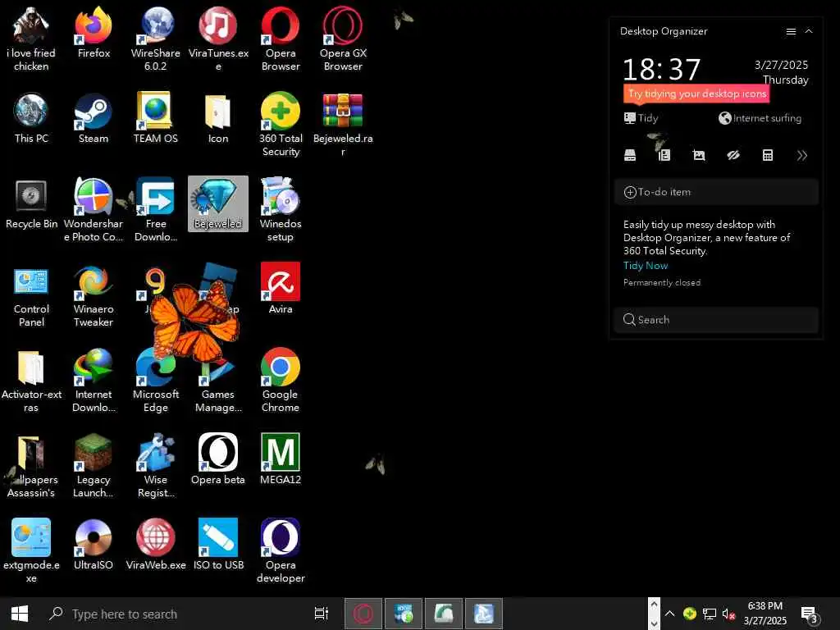
Task: Select the Opera Browser shortcut
Action: point(281,39)
